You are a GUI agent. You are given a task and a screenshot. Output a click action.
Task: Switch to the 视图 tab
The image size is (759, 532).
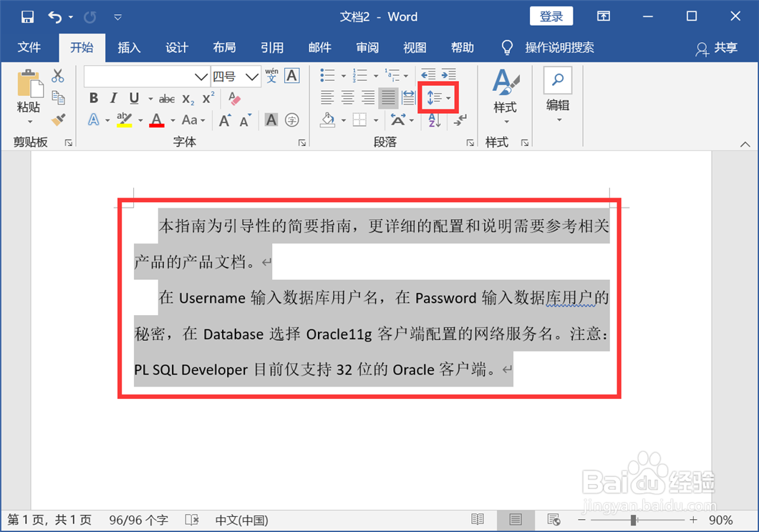coord(415,47)
